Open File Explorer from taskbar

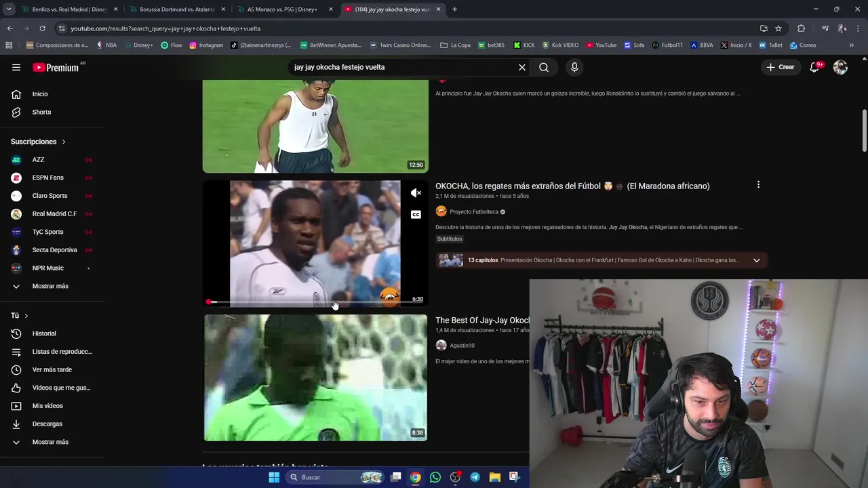495,477
